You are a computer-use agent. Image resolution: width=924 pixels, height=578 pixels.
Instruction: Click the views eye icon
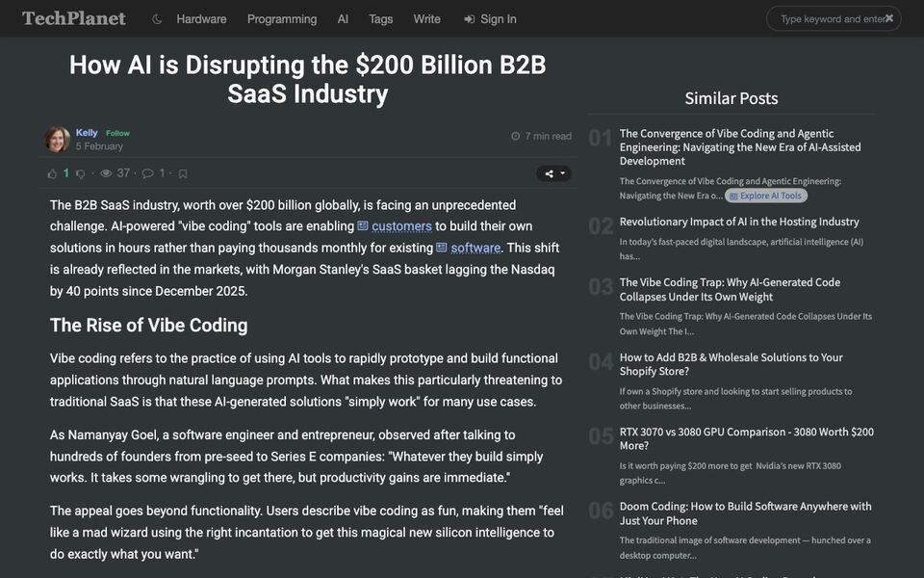[106, 173]
